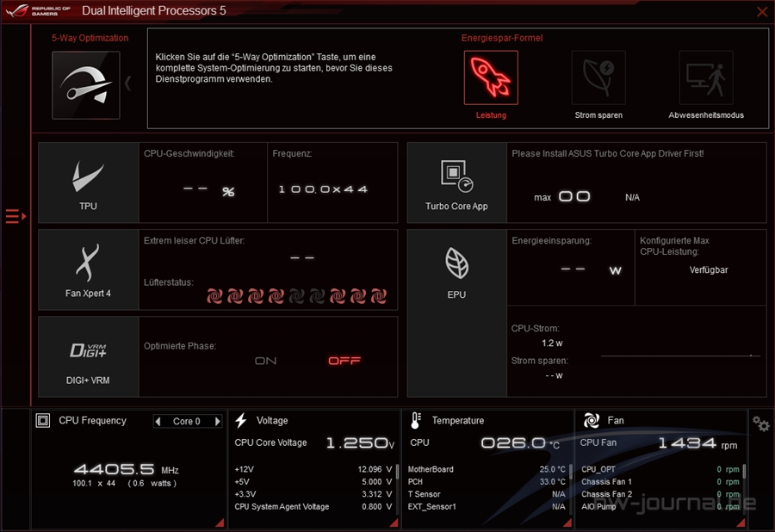Select the +5V voltage row
The height and width of the screenshot is (532, 775).
313,481
